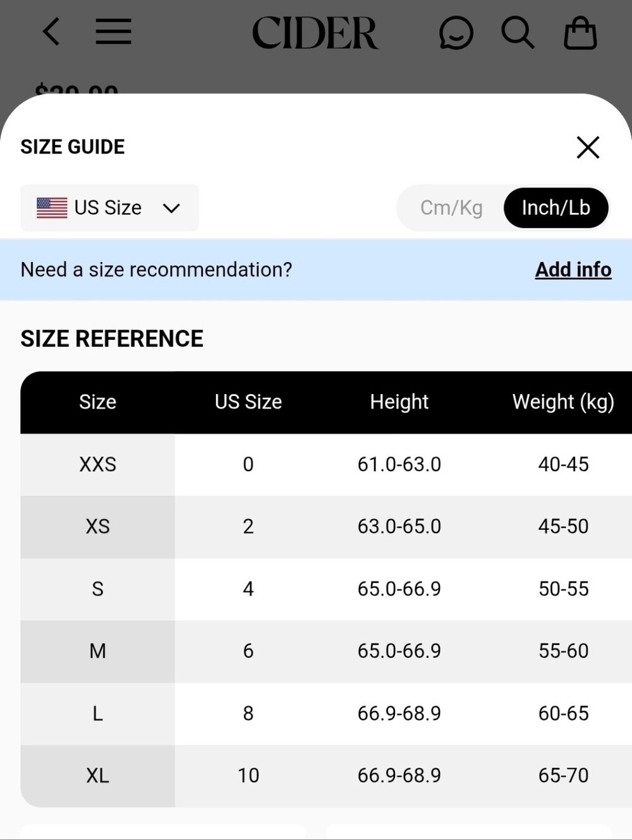Viewport: 632px width, 840px height.
Task: Open the chat support bubble icon
Action: [456, 33]
